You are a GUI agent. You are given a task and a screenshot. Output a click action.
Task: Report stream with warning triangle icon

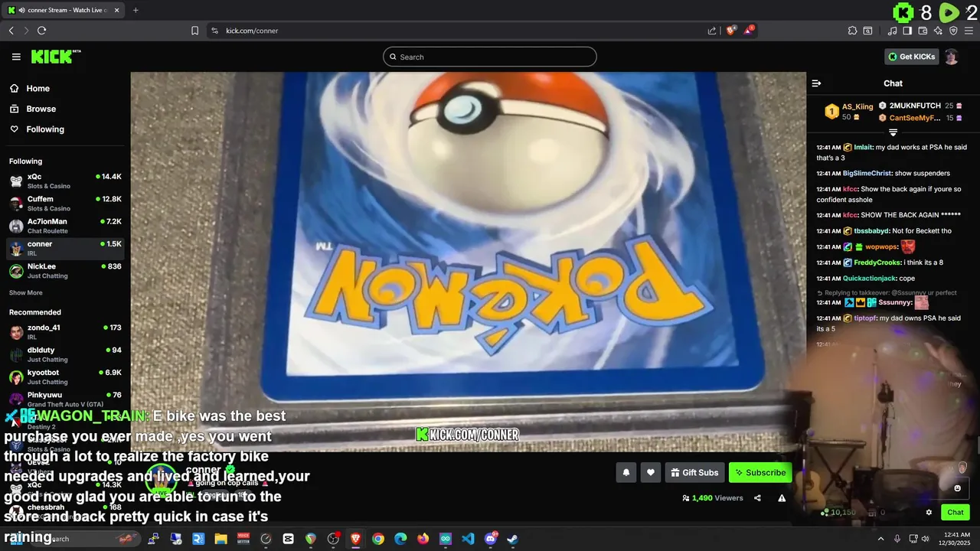tap(782, 498)
